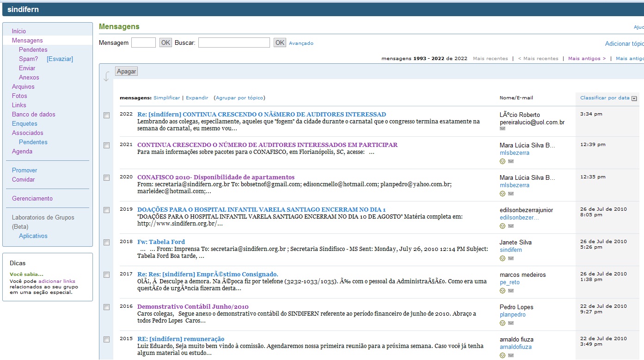Go to Banco de dados in sidebar

pos(34,114)
